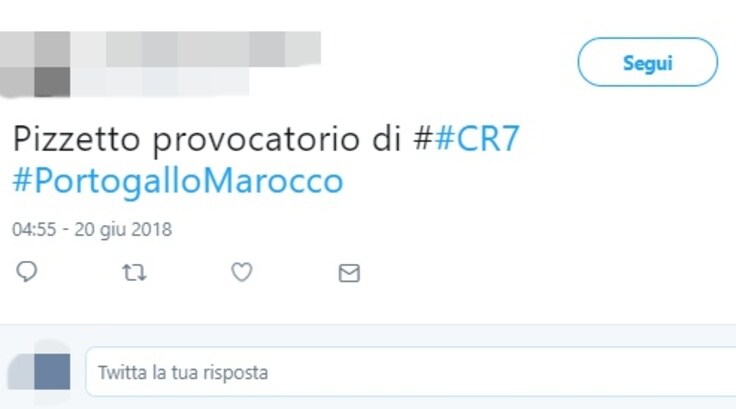
Task: Send tweet via envelope message icon
Action: pyautogui.click(x=349, y=273)
